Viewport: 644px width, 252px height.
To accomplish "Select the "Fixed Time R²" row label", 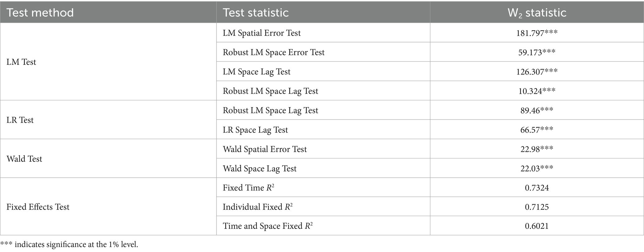I will click(x=248, y=188).
